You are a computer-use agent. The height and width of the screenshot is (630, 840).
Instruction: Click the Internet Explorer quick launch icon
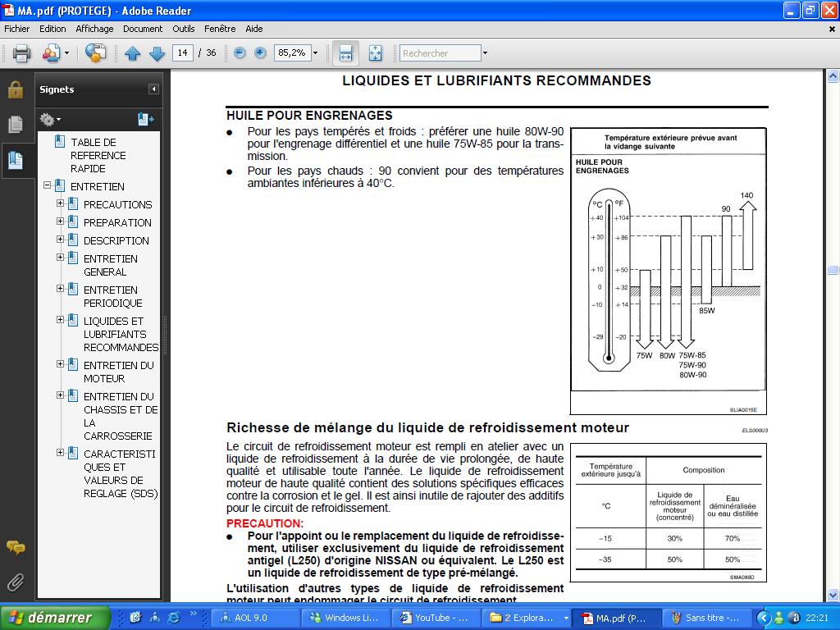click(x=174, y=618)
